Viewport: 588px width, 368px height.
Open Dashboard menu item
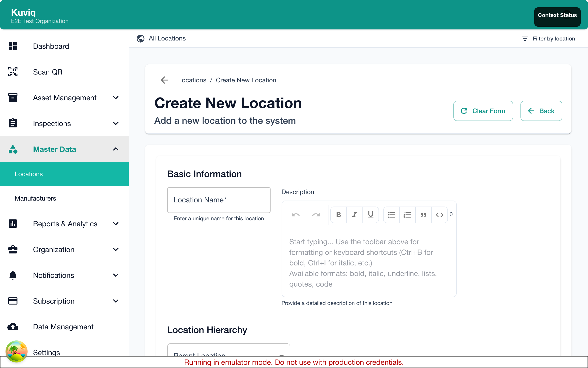click(x=64, y=46)
